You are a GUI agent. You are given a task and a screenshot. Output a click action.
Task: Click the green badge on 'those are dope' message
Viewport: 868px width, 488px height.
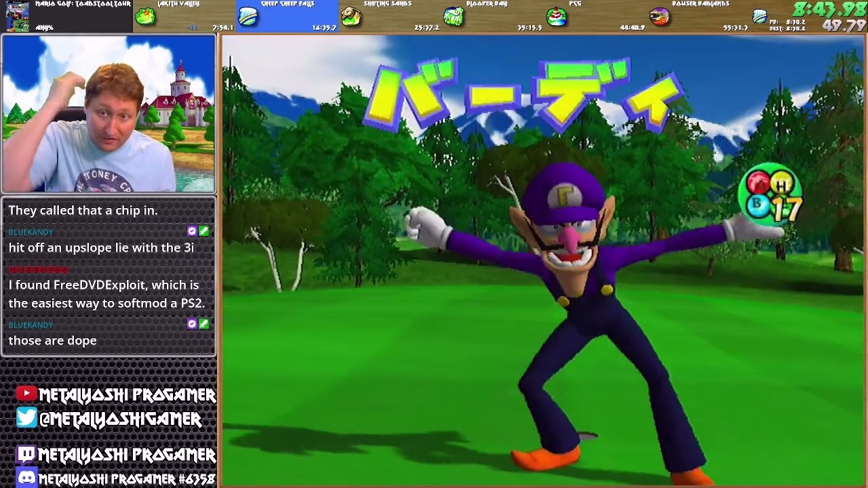203,324
